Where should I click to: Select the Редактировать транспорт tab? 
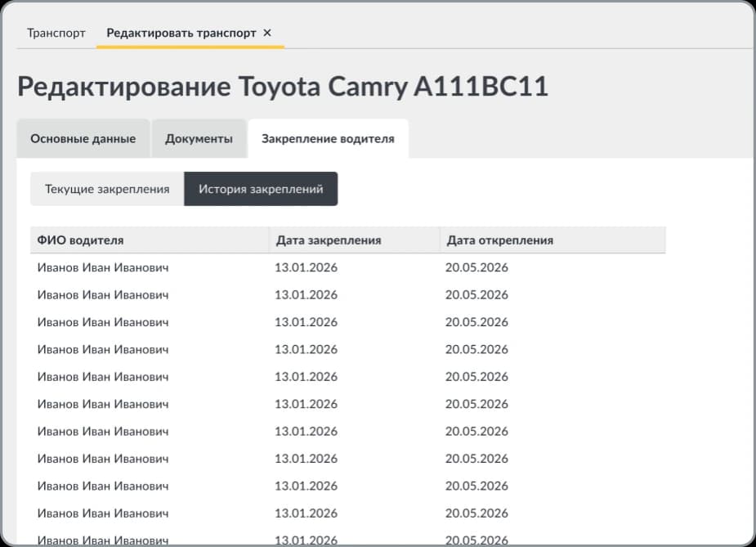[x=181, y=33]
